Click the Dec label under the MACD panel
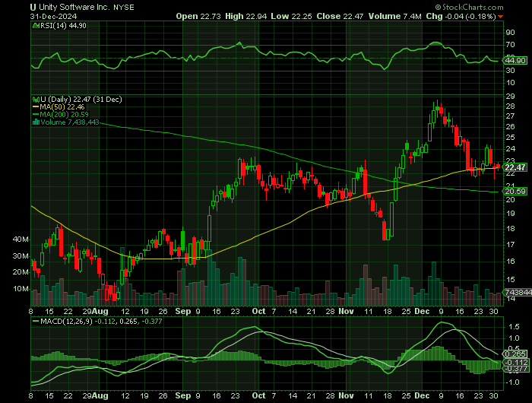Image resolution: width=532 pixels, height=403 pixels. point(422,396)
